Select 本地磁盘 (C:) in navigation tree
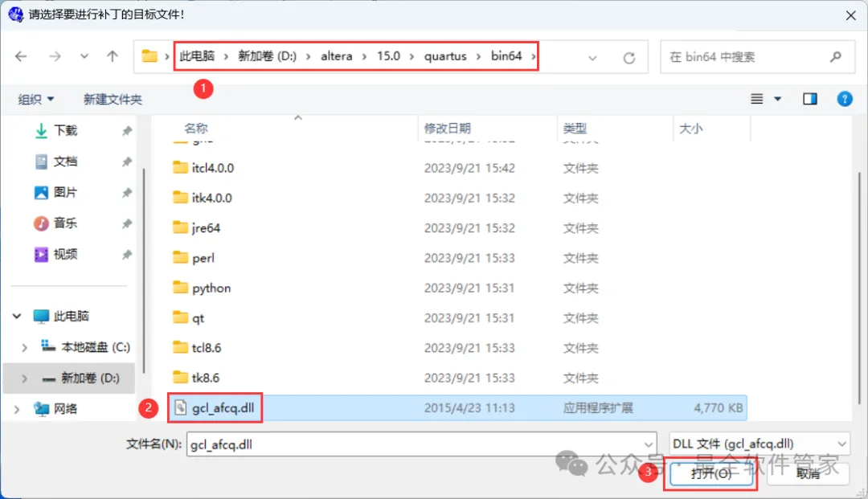Screen dimensions: 868x499 coord(95,347)
